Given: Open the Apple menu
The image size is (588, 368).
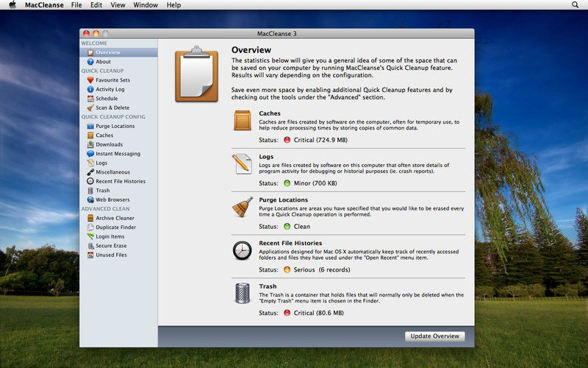Looking at the screenshot, I should click(12, 5).
